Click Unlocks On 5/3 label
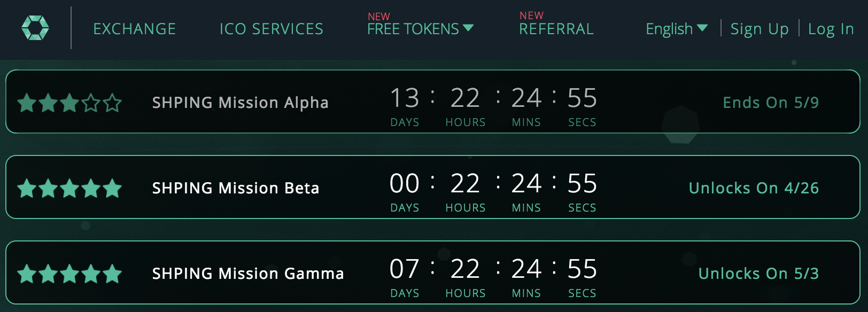Viewport: 868px width, 312px height. coord(758,274)
